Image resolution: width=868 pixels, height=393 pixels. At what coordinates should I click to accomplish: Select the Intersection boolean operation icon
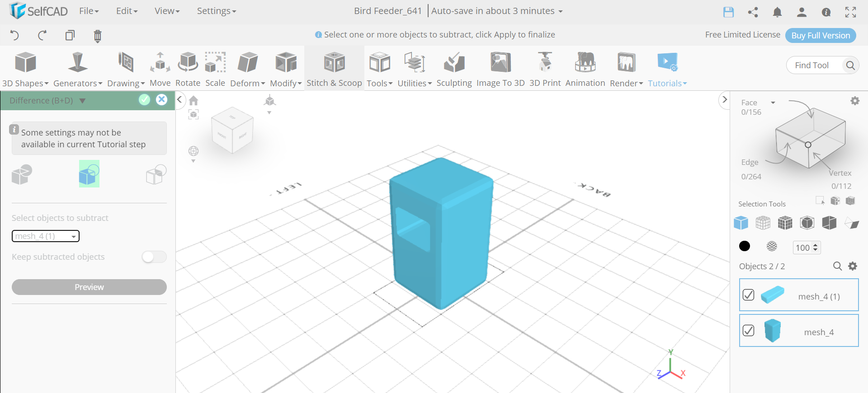tap(156, 174)
